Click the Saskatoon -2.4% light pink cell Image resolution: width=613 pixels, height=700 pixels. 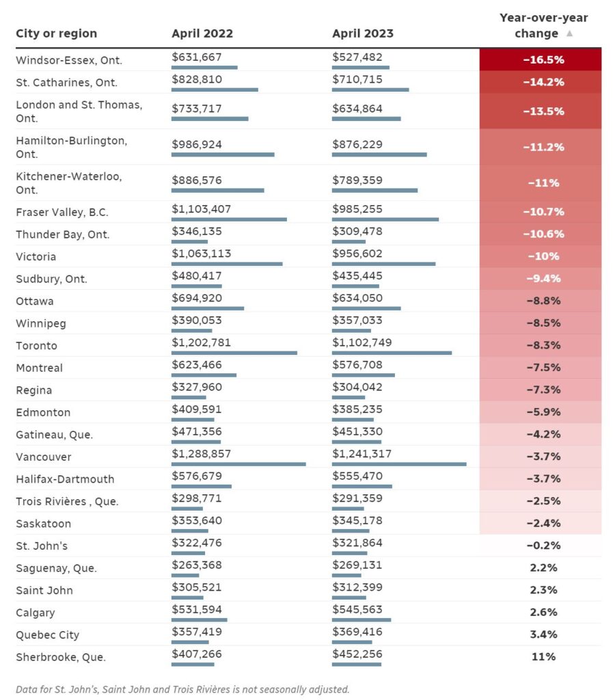point(541,523)
